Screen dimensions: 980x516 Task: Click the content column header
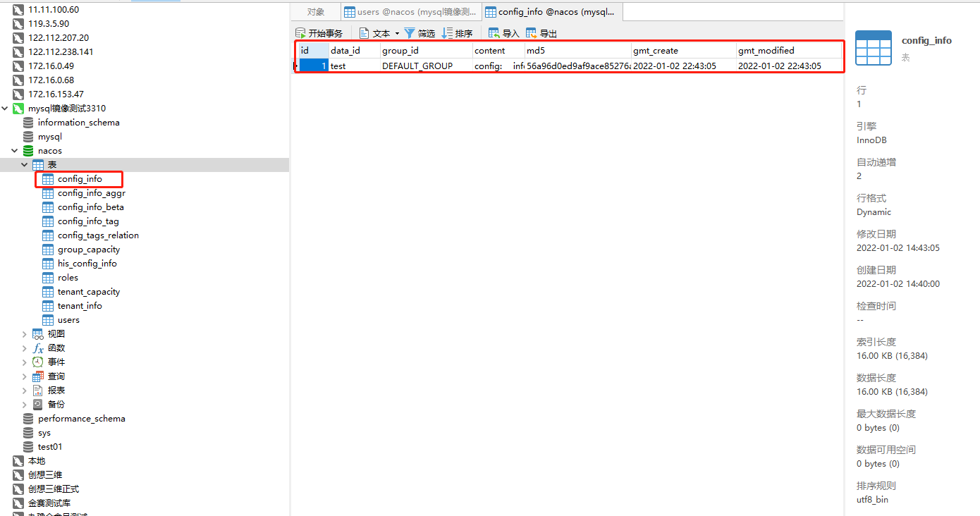[x=498, y=51]
